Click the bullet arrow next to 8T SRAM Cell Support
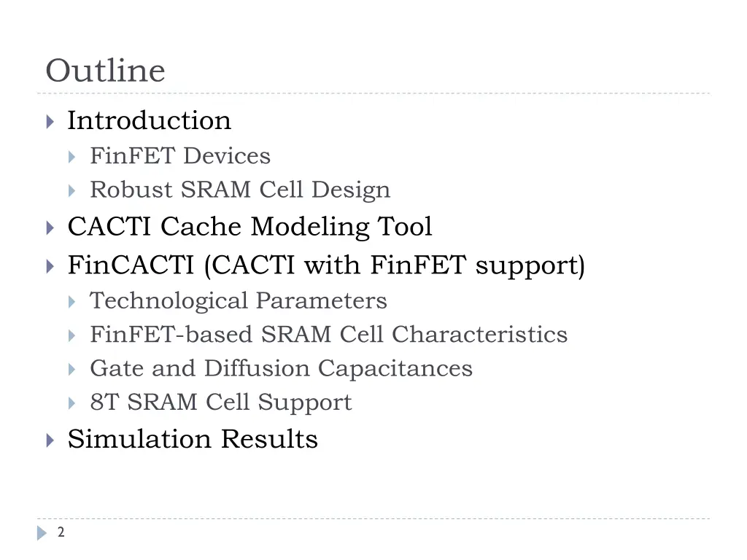Viewport: 747px width, 560px height. (72, 403)
